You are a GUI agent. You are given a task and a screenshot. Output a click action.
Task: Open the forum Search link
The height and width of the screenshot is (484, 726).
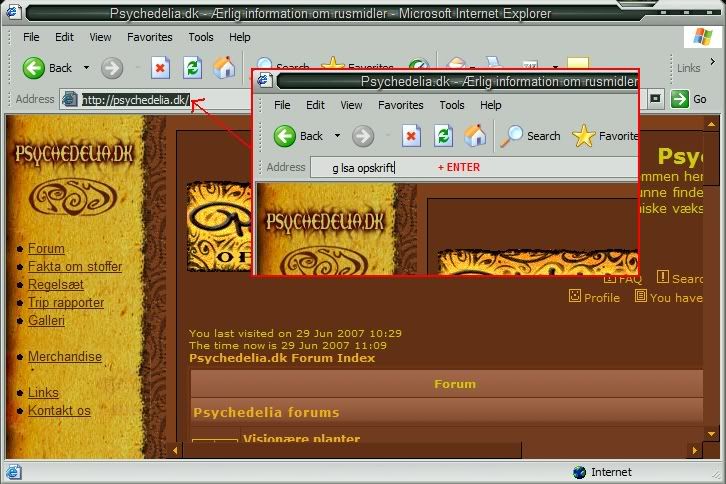[687, 279]
